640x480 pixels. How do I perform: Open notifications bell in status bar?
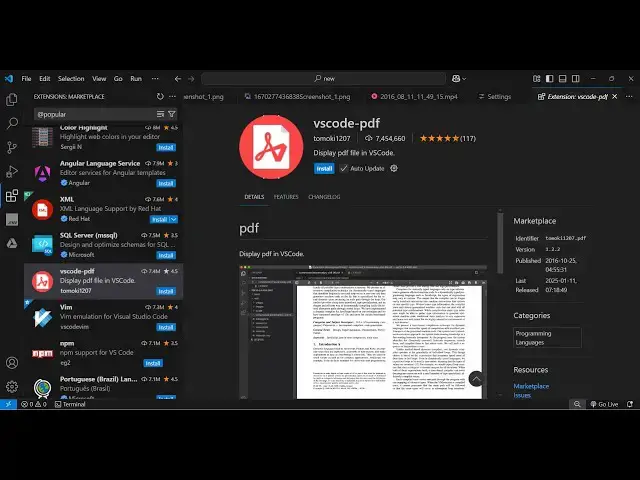click(x=630, y=404)
